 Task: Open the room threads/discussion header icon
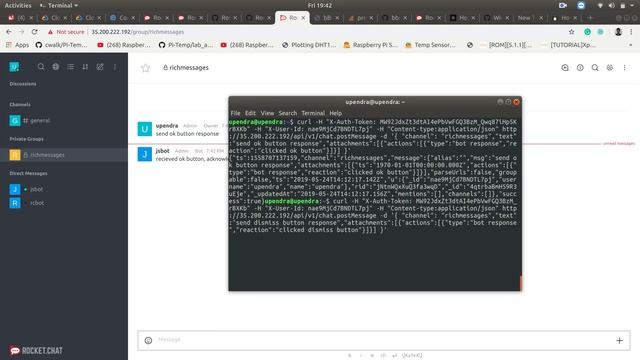565,68
